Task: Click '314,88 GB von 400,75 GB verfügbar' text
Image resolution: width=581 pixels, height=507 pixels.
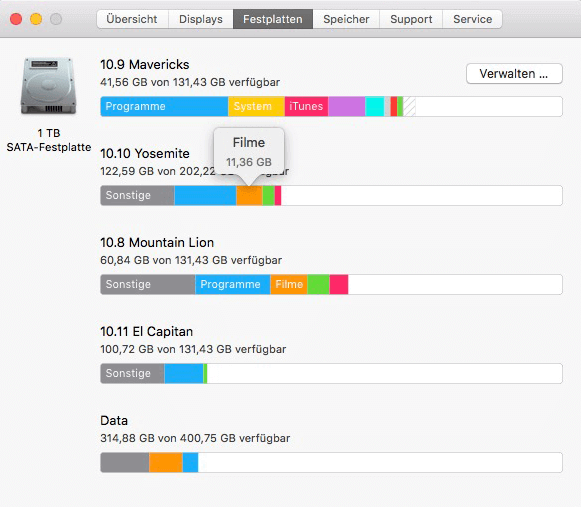Action: (195, 438)
